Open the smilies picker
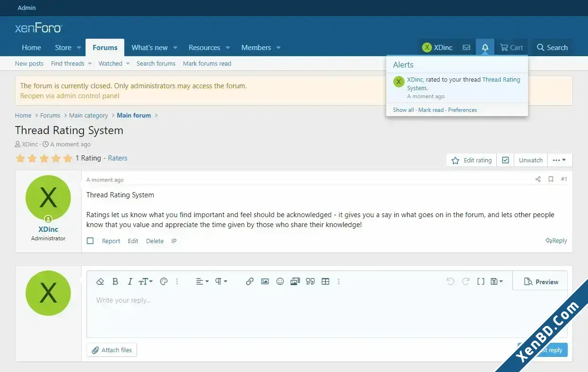Screen dimensions: 588x372 (280, 281)
